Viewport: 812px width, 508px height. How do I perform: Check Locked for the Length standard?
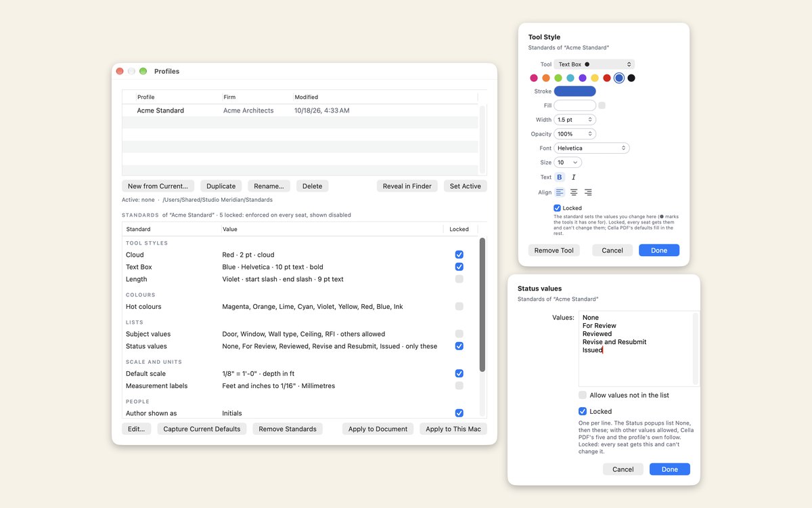pyautogui.click(x=459, y=279)
